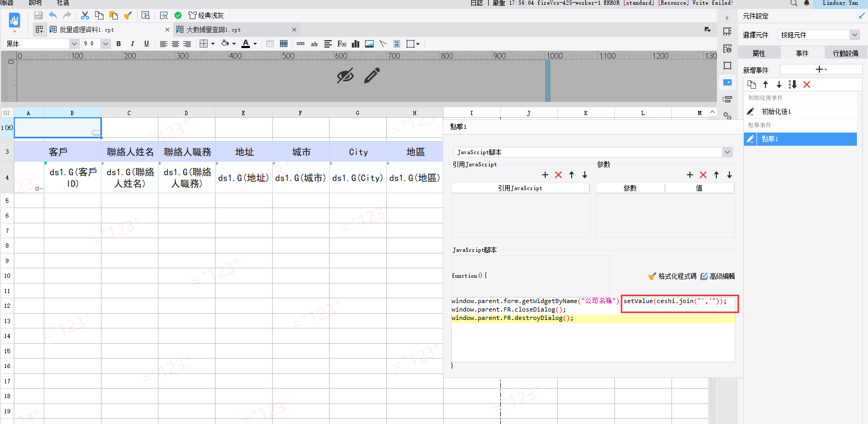868x424 pixels.
Task: Add a 引用JavaScript entry with the plus
Action: click(x=545, y=175)
